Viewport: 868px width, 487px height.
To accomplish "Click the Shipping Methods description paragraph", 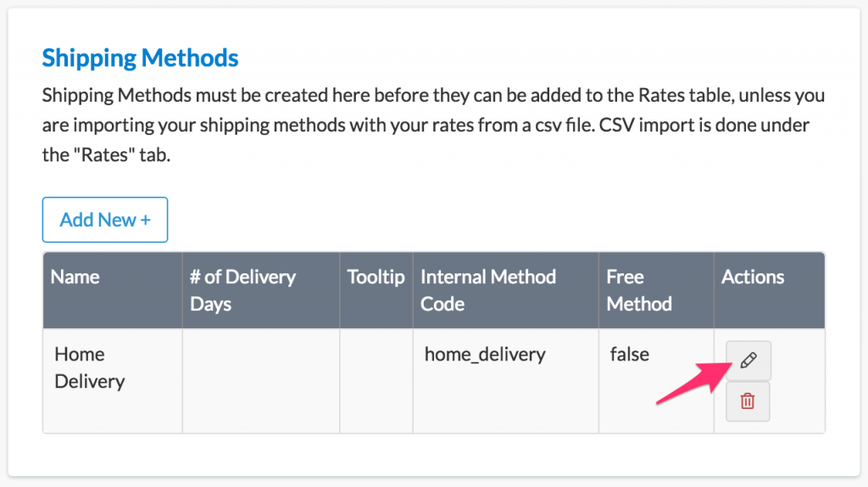I will pyautogui.click(x=432, y=126).
